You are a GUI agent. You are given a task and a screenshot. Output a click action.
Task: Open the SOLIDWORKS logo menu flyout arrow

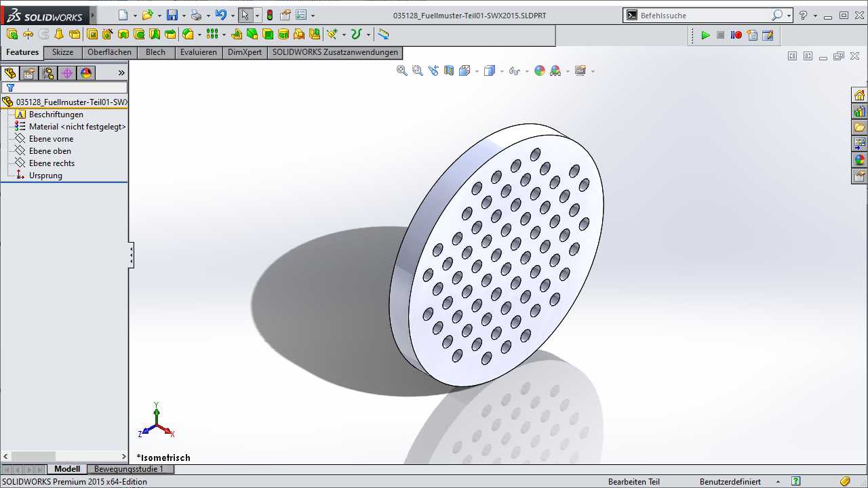(x=93, y=15)
